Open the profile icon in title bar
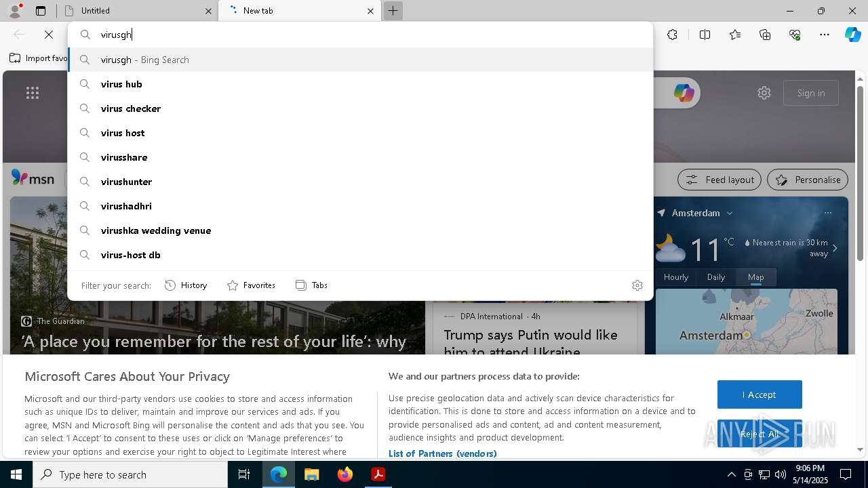 click(15, 10)
